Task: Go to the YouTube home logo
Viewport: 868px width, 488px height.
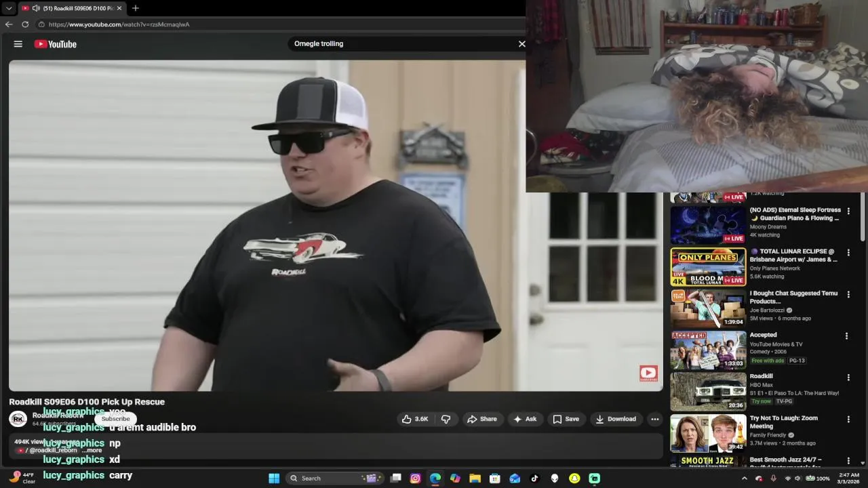Action: click(56, 44)
